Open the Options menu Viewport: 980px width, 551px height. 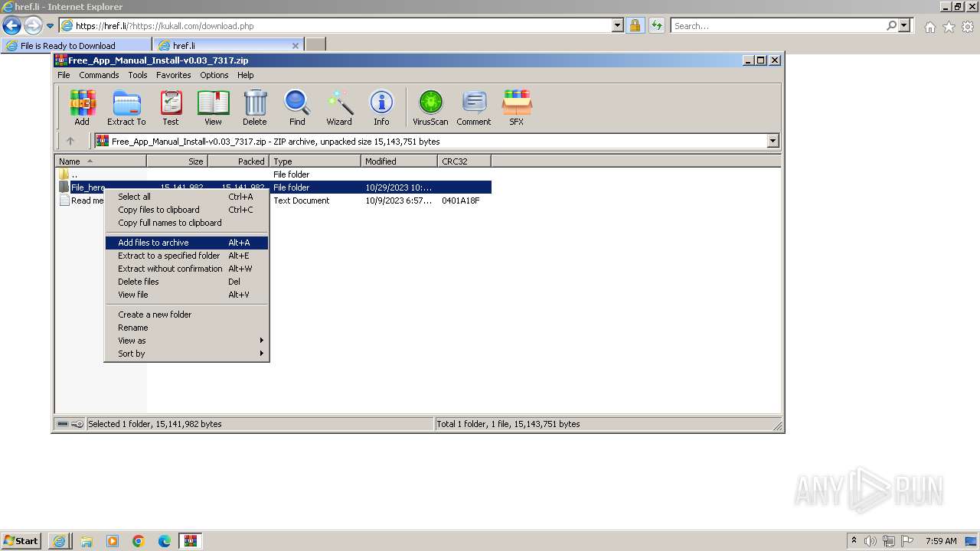coord(214,75)
